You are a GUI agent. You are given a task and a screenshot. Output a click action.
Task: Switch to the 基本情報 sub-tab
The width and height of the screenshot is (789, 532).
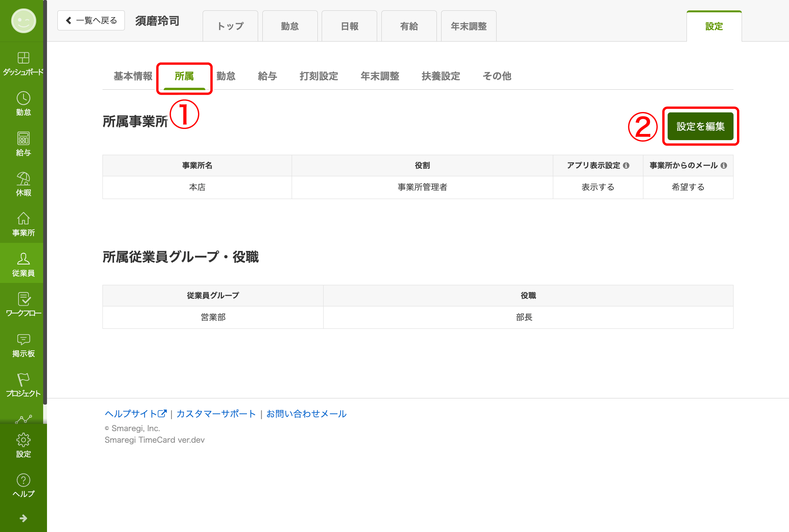click(x=133, y=76)
